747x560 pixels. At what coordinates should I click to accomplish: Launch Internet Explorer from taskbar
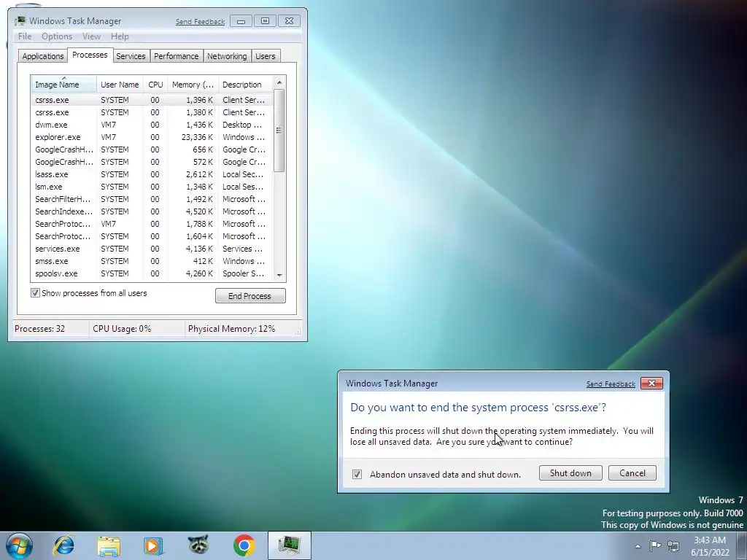point(64,545)
